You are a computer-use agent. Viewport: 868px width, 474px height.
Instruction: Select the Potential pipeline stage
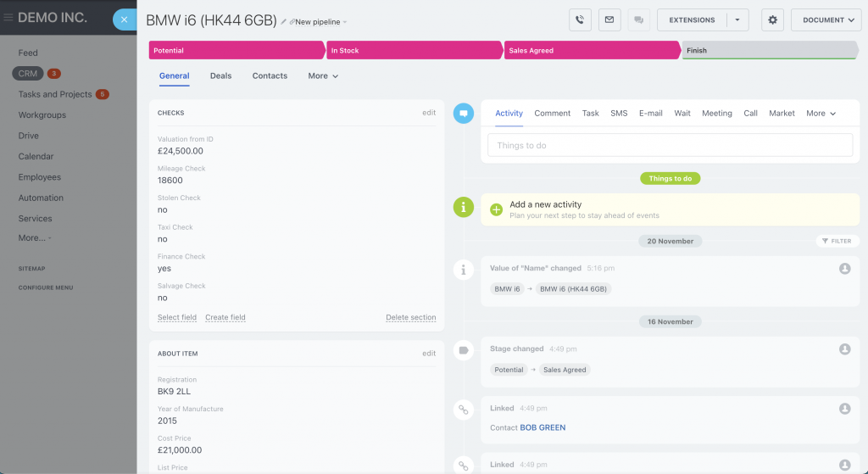click(237, 50)
